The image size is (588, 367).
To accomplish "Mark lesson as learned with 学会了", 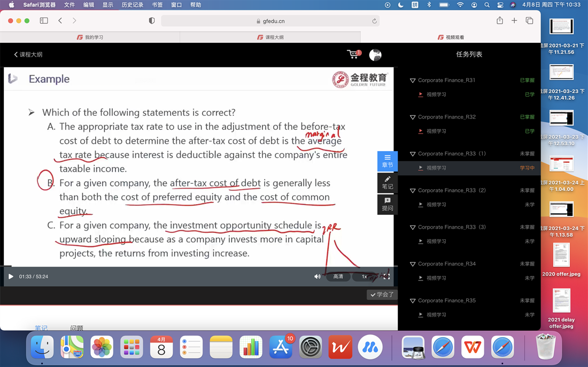I will click(382, 295).
